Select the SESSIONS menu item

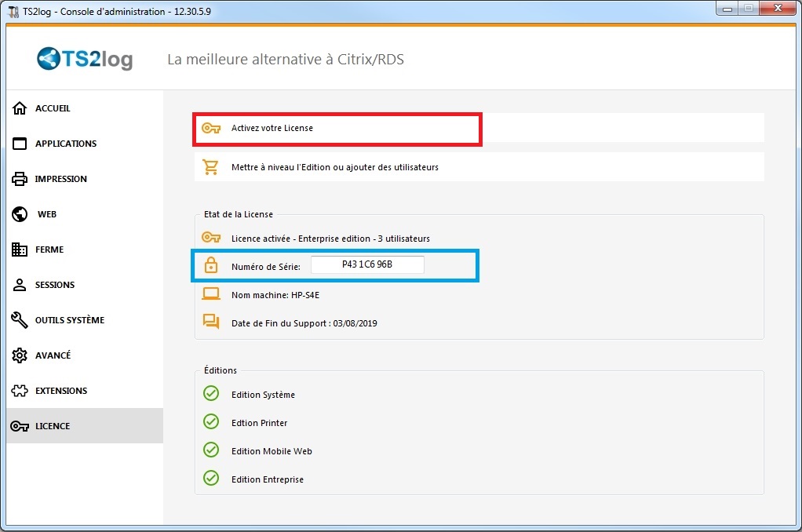85,284
